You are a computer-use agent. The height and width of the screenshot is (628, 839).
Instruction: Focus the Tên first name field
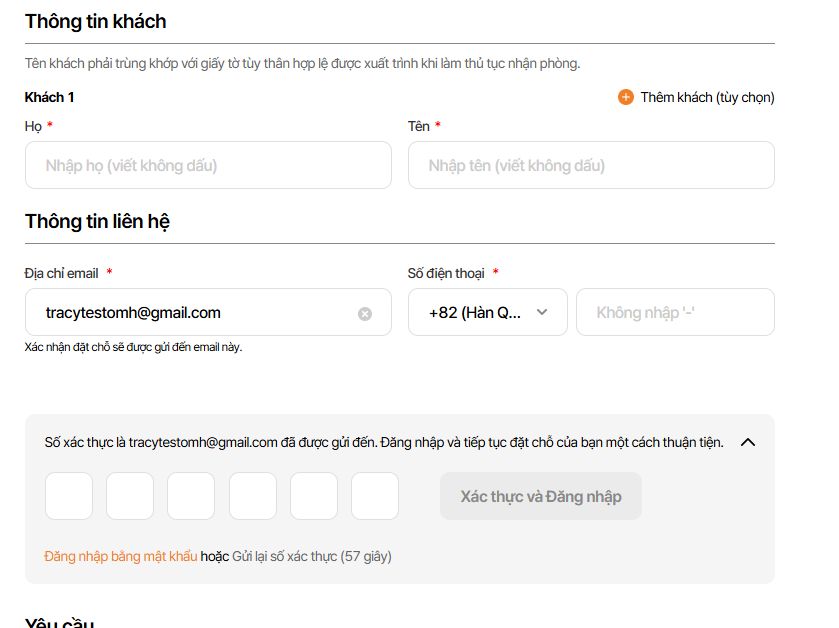pyautogui.click(x=591, y=165)
